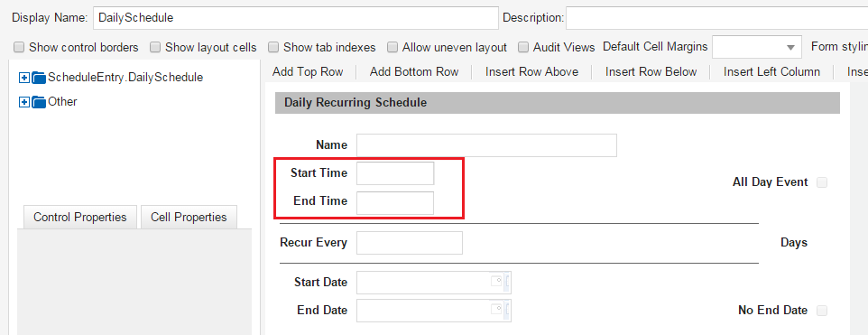Viewport: 868px width, 335px height.
Task: Click Add Top Row button
Action: point(308,72)
